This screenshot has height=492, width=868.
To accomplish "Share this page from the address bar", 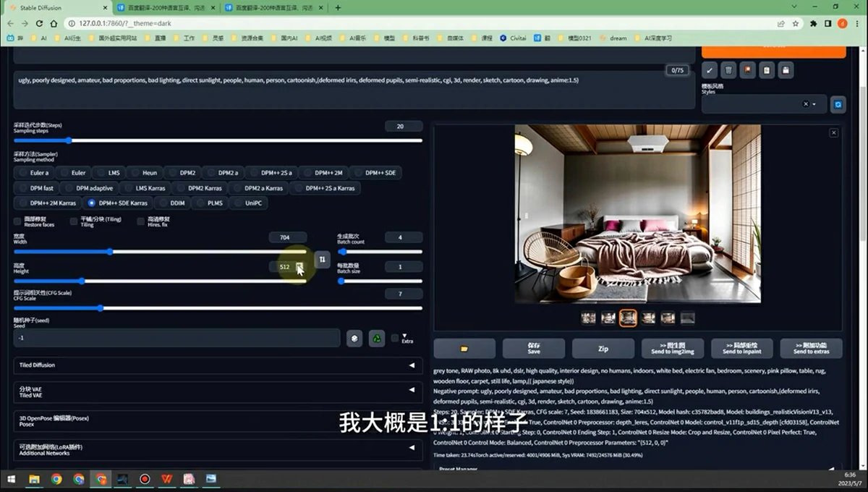I will [781, 23].
